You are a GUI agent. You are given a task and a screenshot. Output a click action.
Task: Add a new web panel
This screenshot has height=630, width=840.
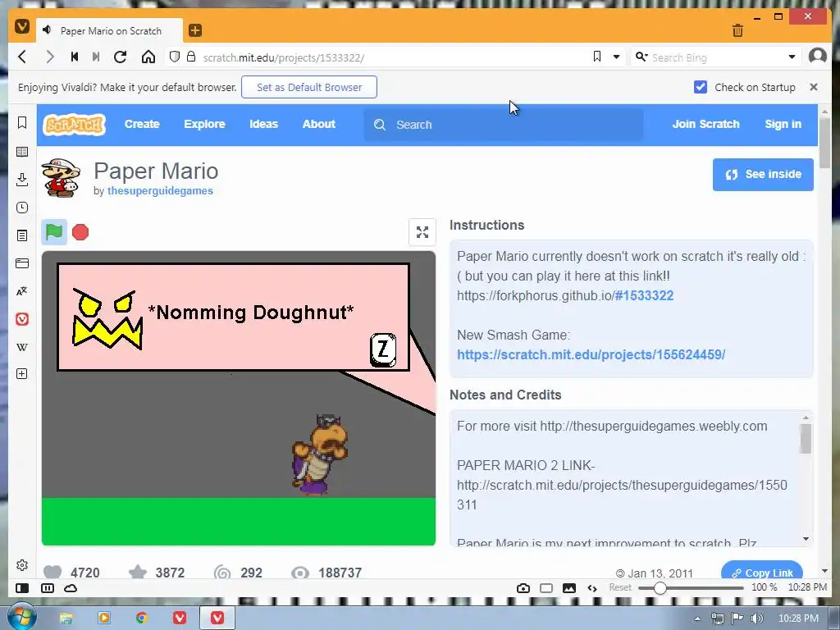(x=22, y=374)
